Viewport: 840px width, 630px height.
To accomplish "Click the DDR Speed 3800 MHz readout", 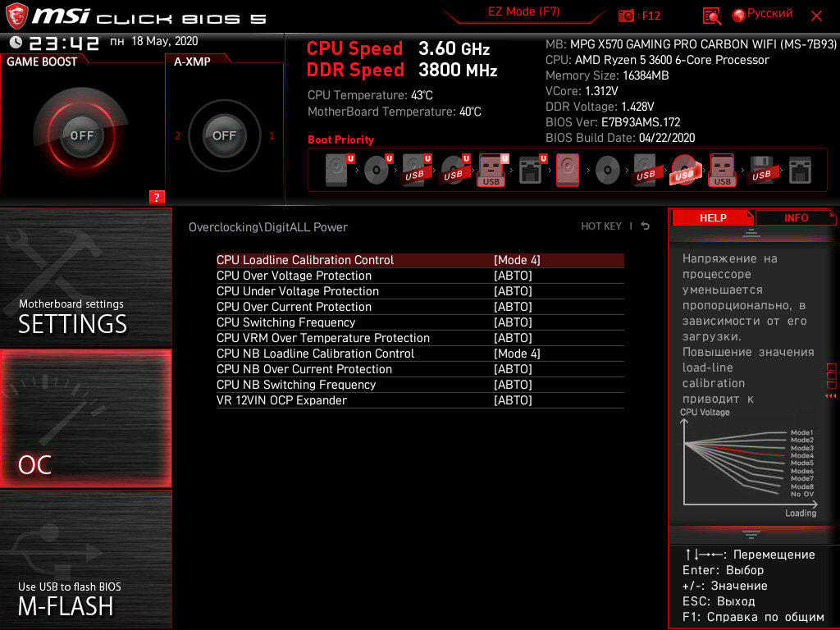I will 402,71.
